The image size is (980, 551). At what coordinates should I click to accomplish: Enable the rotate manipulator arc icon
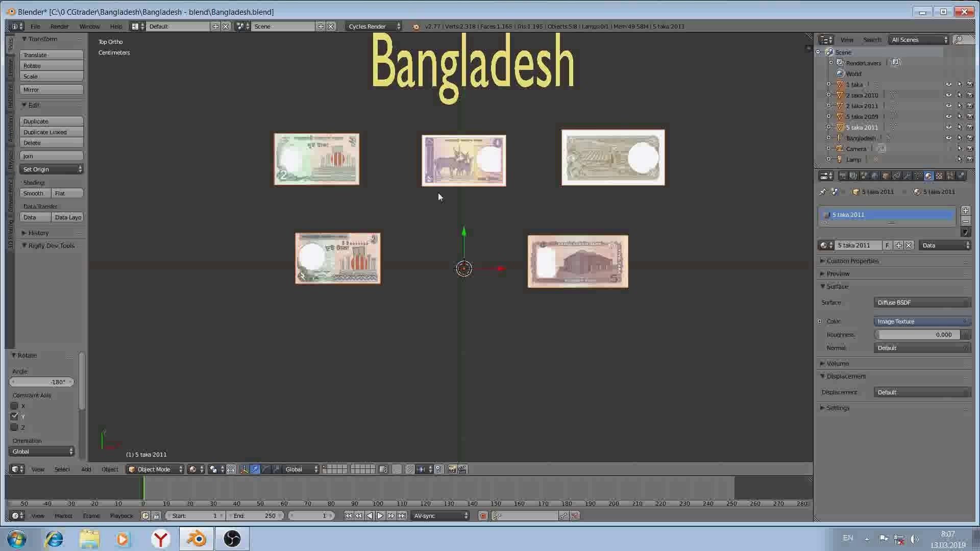[x=266, y=469]
